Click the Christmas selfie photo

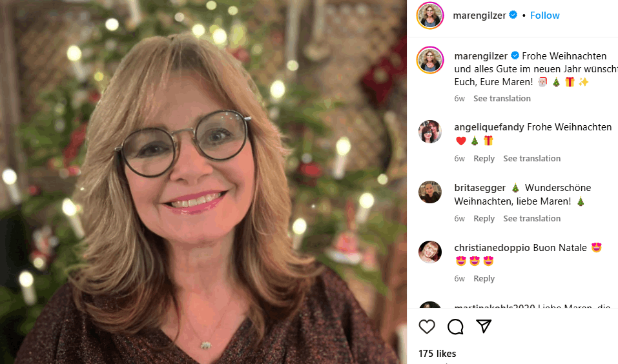coord(203,182)
